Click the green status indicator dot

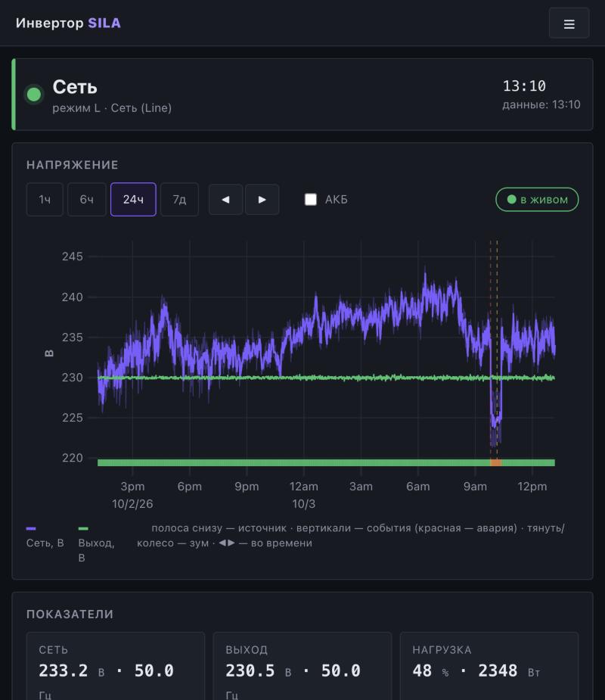34,94
